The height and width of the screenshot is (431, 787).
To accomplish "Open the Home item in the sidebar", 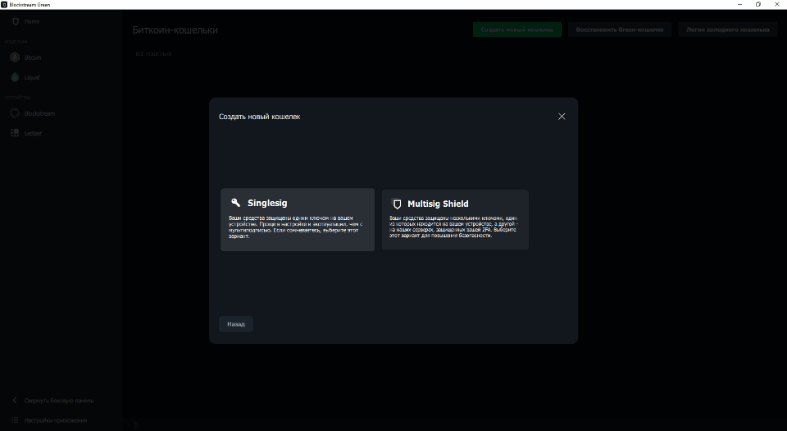I will click(x=25, y=22).
